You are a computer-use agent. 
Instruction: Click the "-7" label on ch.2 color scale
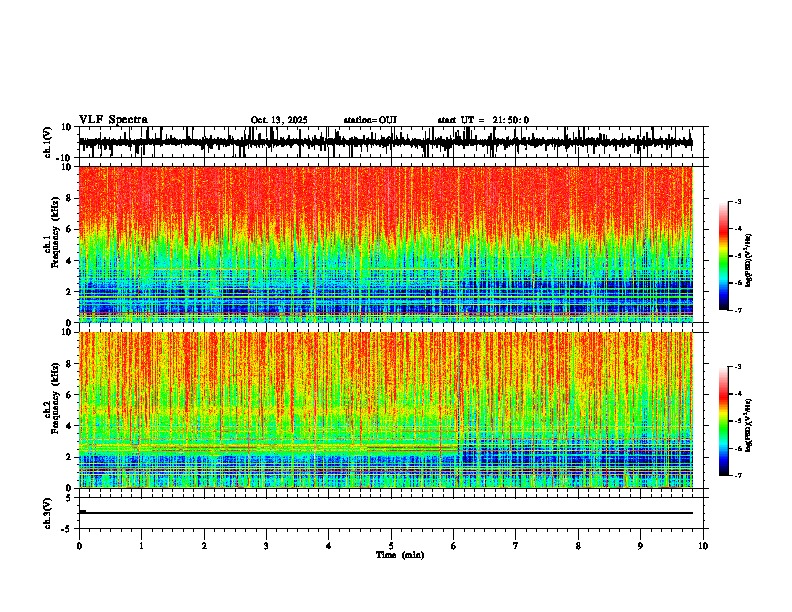click(x=737, y=476)
